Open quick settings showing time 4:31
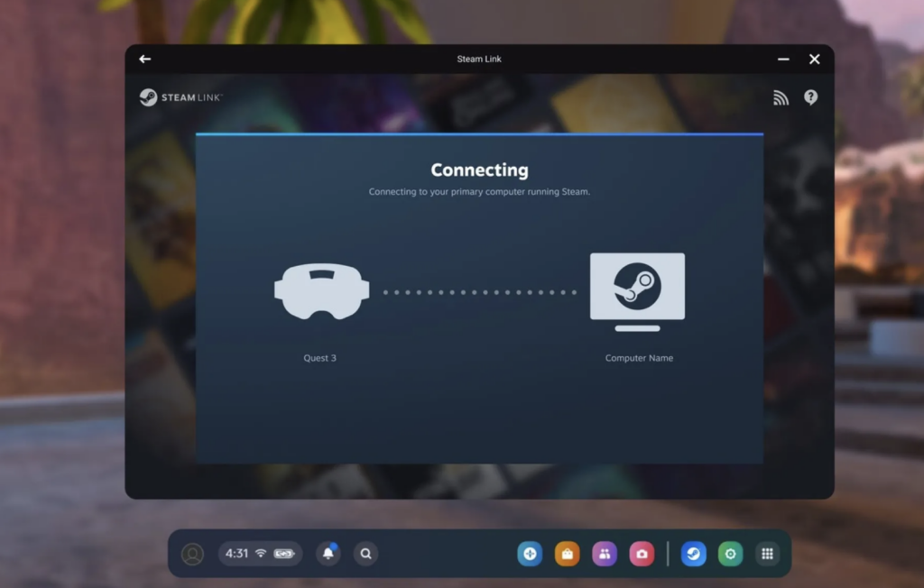Screen dimensions: 924x588 [x=260, y=554]
